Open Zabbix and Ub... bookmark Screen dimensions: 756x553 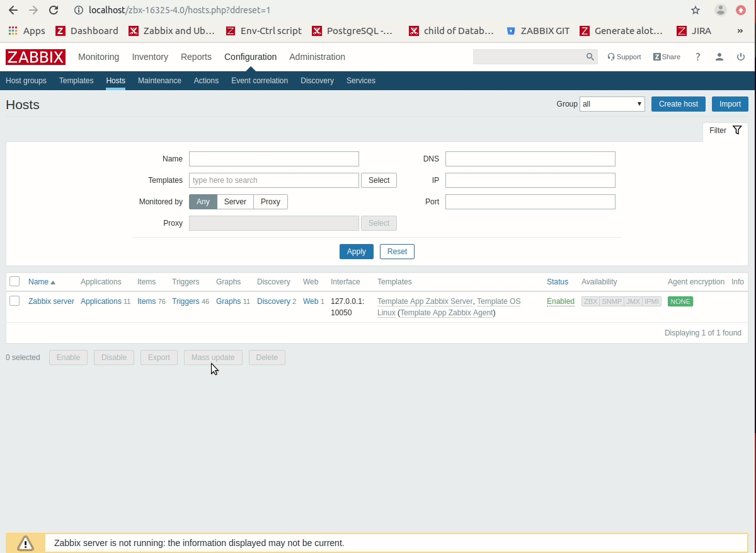pyautogui.click(x=171, y=31)
